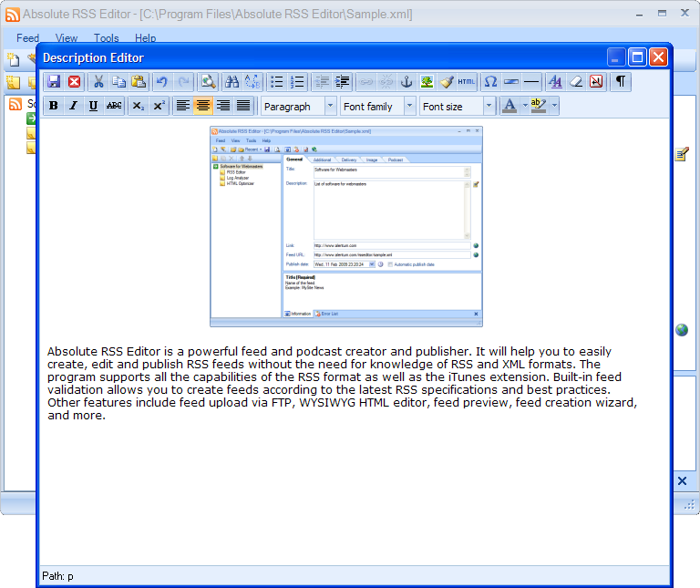Viewport: 700px width, 588px height.
Task: Undo the last edit
Action: point(162,82)
